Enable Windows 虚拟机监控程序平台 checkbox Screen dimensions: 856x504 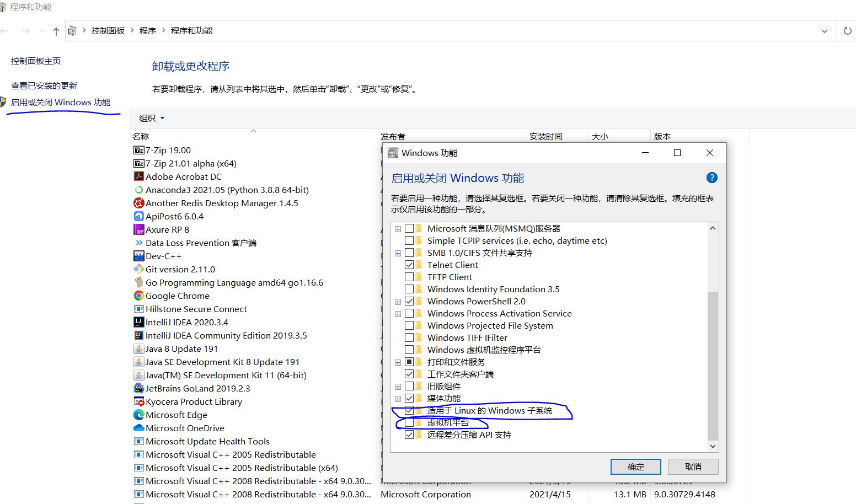click(x=409, y=350)
